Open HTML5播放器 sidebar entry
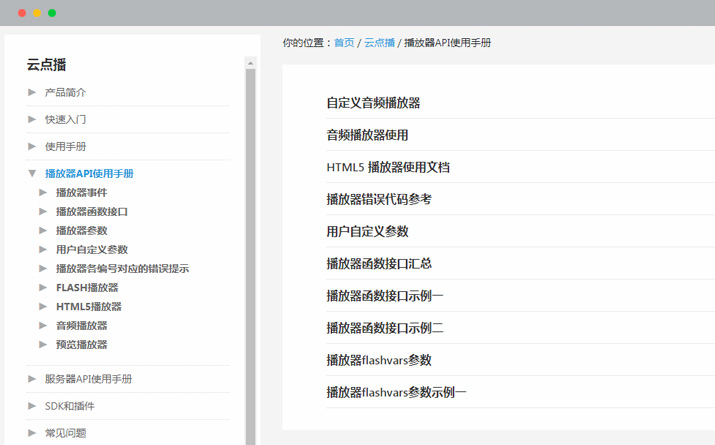The height and width of the screenshot is (445, 715). (88, 307)
